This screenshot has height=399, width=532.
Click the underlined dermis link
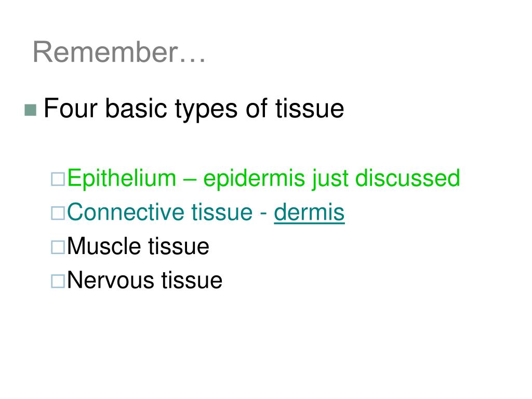309,212
